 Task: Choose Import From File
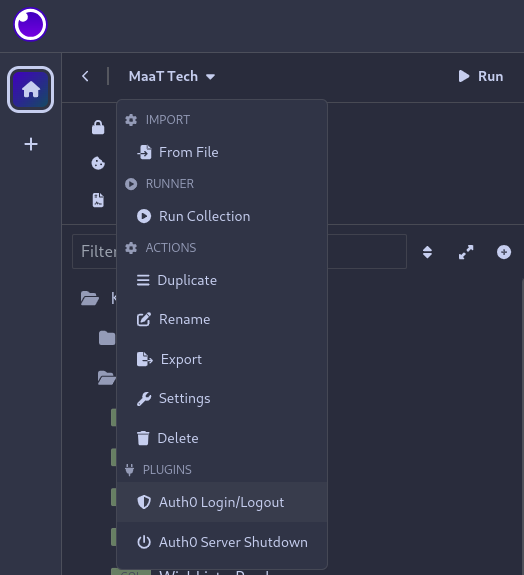coord(222,152)
